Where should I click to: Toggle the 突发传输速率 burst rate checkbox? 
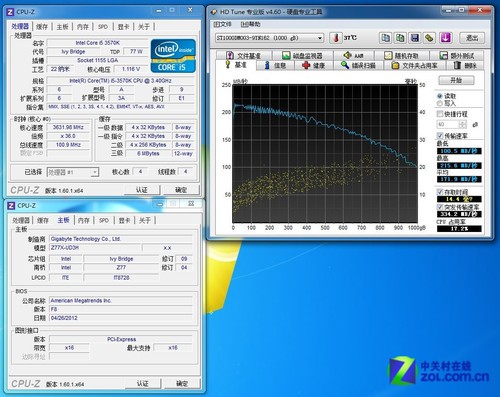click(x=440, y=207)
